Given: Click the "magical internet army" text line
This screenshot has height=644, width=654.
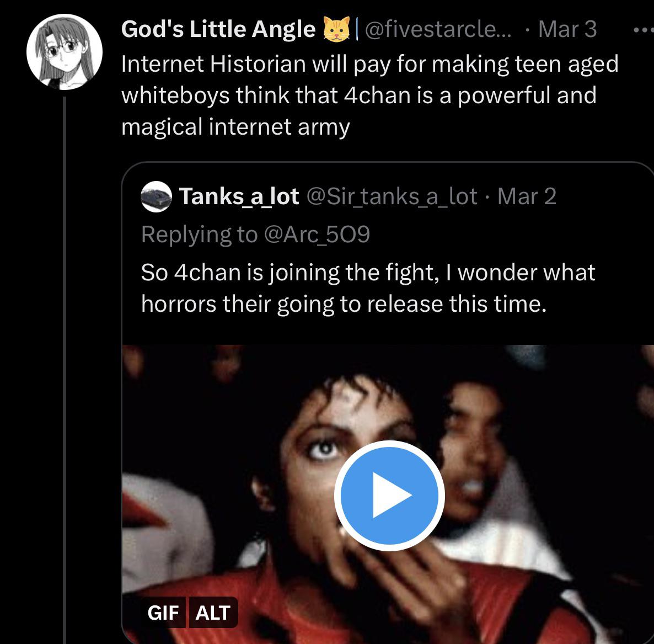Looking at the screenshot, I should tap(235, 127).
